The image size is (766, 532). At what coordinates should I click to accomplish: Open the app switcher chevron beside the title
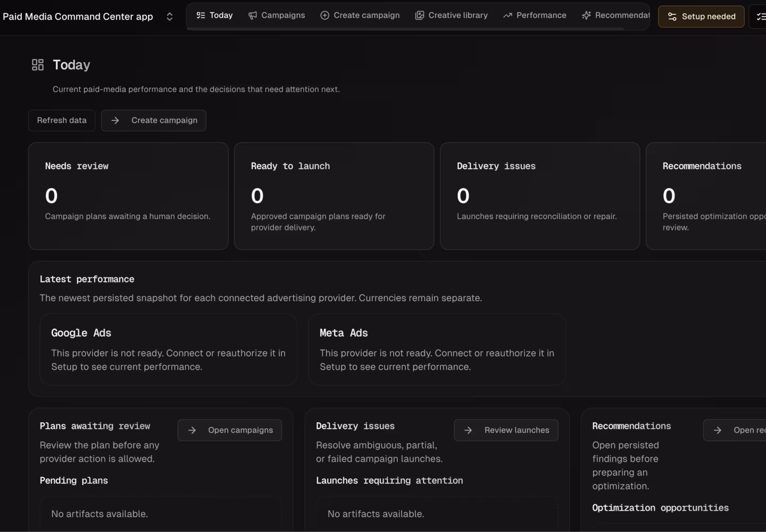click(x=170, y=16)
